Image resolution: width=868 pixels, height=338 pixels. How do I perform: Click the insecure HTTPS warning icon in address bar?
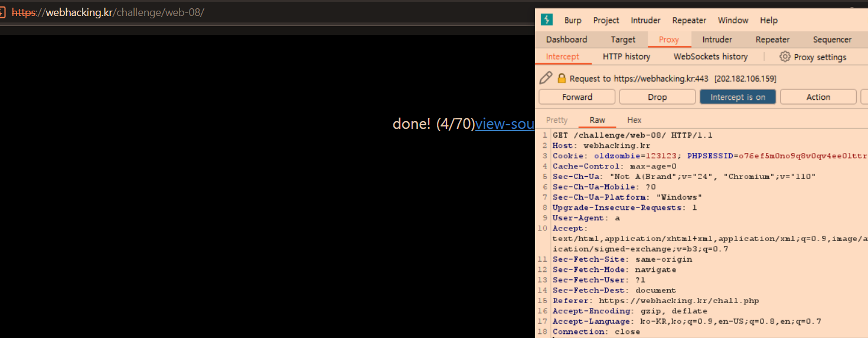(x=2, y=12)
